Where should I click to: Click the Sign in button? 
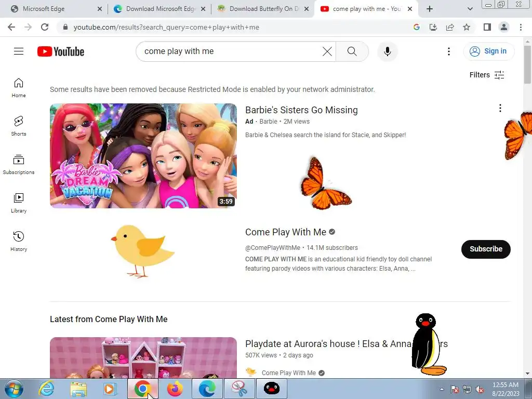pos(489,51)
